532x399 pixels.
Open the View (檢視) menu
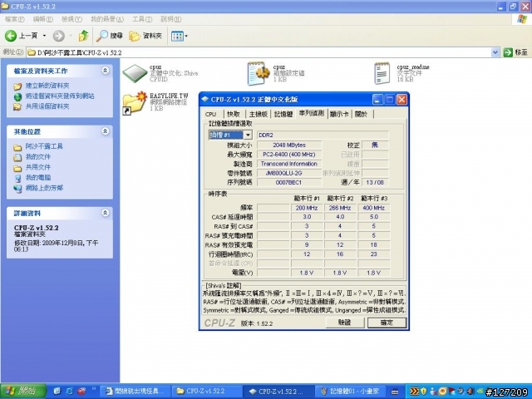(71, 19)
